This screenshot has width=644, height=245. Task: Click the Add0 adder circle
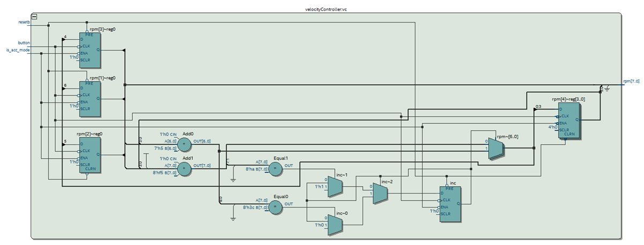[x=184, y=144]
